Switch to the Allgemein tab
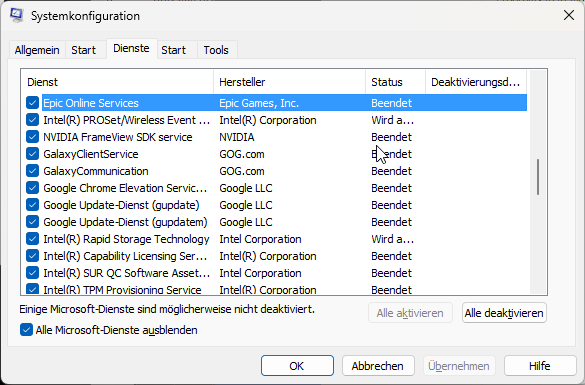The height and width of the screenshot is (385, 585). (37, 50)
